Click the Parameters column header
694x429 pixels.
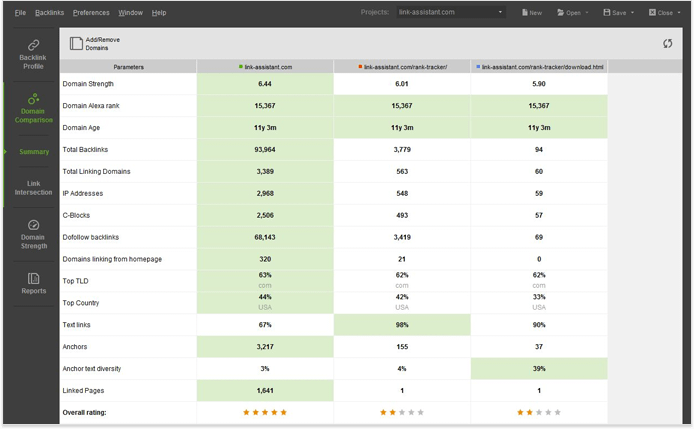128,67
